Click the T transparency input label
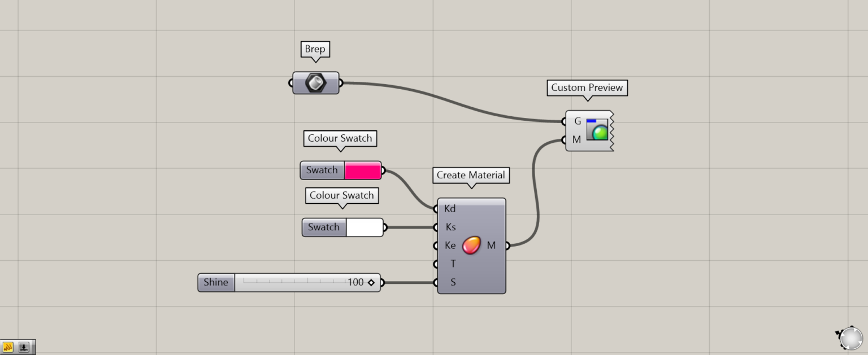This screenshot has height=355, width=868. pyautogui.click(x=453, y=264)
